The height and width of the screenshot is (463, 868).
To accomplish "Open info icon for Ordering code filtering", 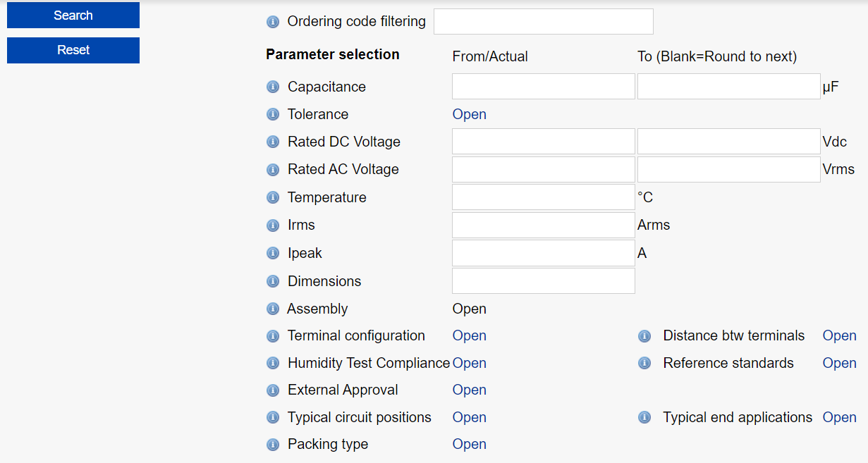I will tap(273, 22).
